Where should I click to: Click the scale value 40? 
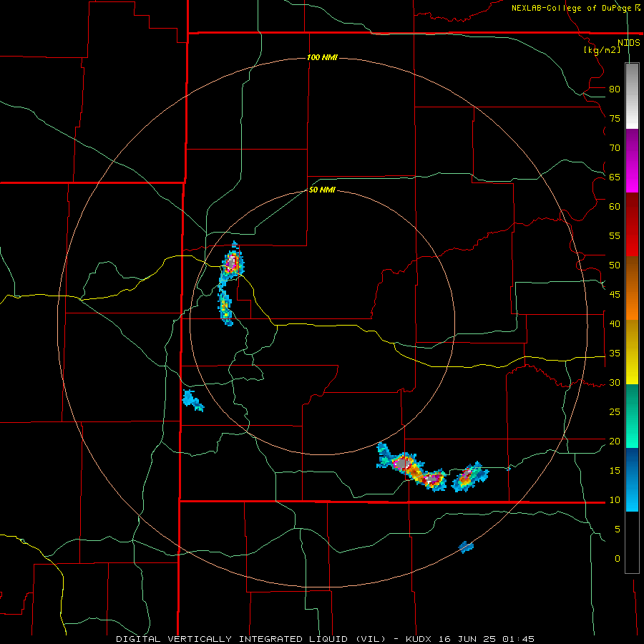click(615, 323)
